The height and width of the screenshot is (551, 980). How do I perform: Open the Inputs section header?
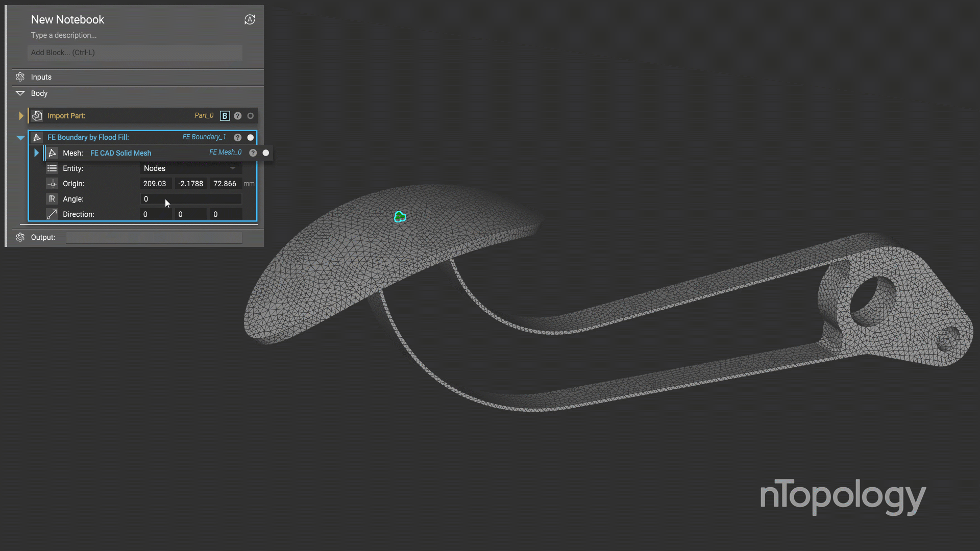pyautogui.click(x=41, y=77)
